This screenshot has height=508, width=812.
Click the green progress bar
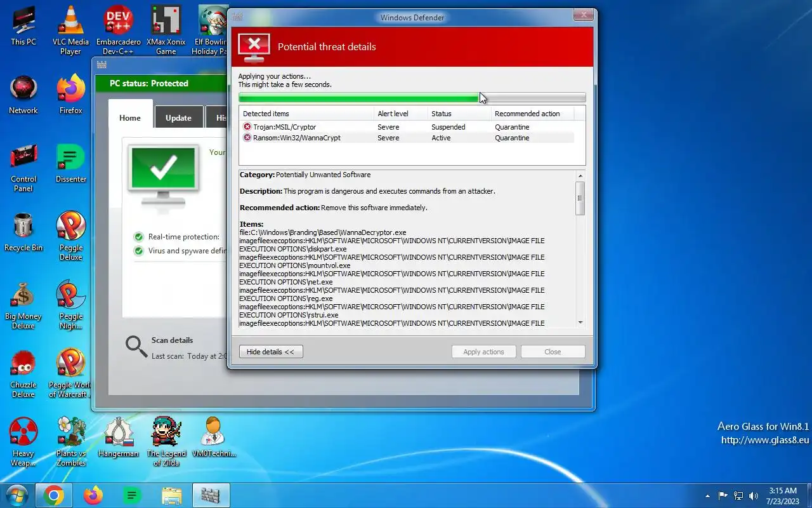pyautogui.click(x=412, y=98)
